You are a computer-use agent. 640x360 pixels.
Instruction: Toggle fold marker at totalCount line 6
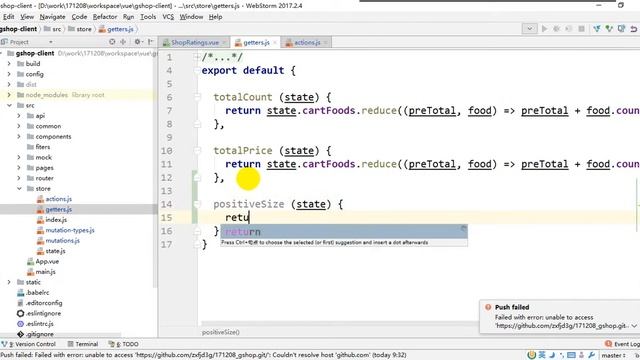197,97
